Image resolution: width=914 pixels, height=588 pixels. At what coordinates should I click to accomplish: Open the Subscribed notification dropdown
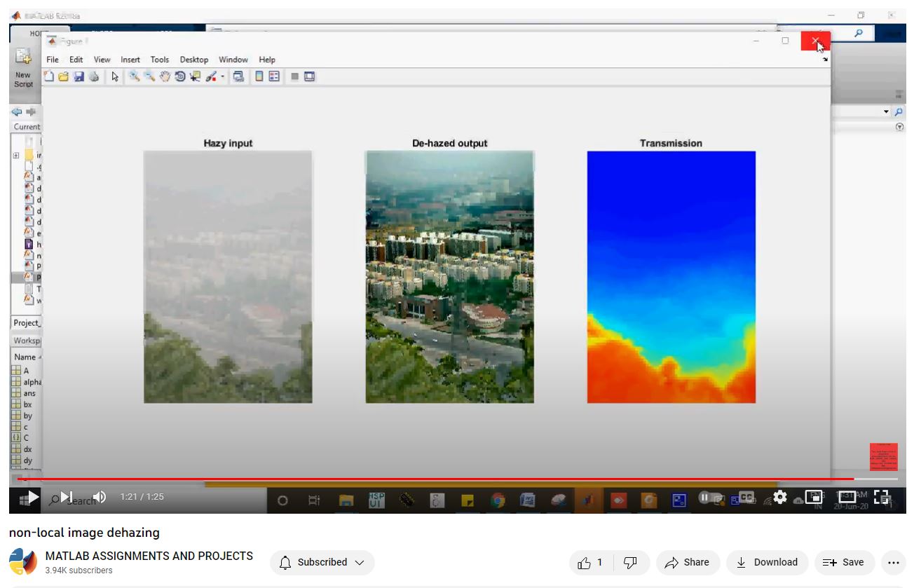tap(322, 562)
